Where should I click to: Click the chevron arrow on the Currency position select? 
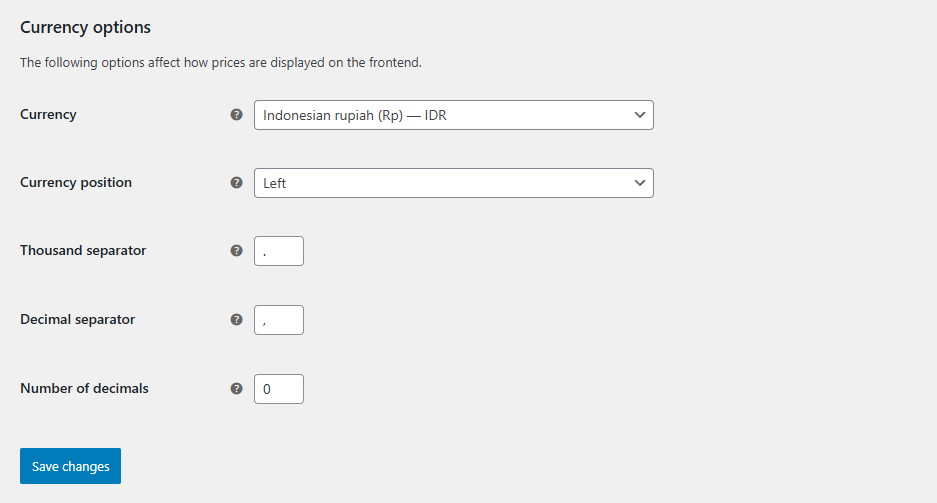point(640,183)
